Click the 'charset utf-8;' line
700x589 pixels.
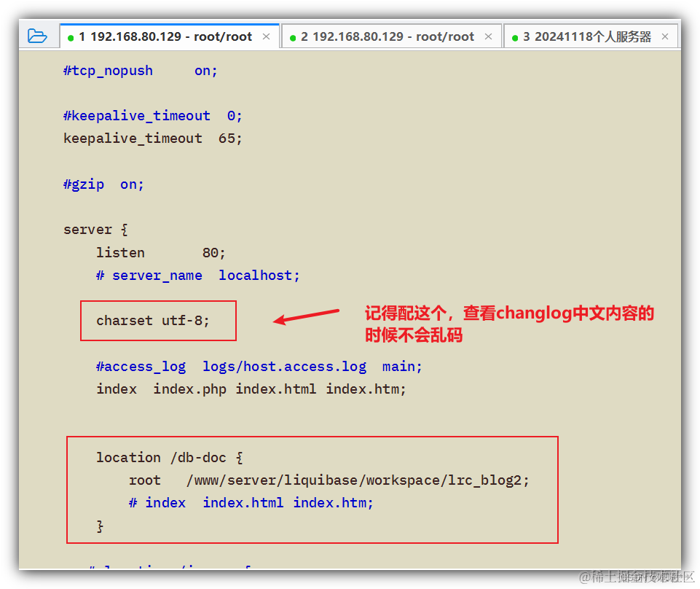[x=153, y=321]
